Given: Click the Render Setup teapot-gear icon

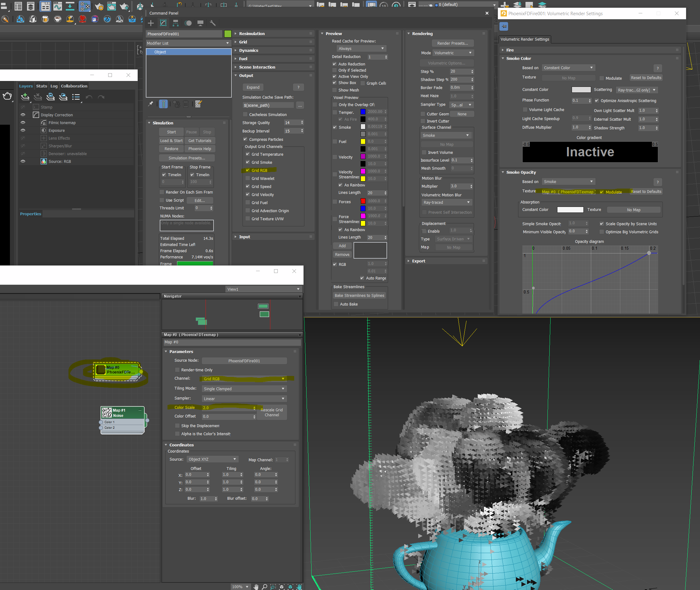Looking at the screenshot, I should pos(99,6).
